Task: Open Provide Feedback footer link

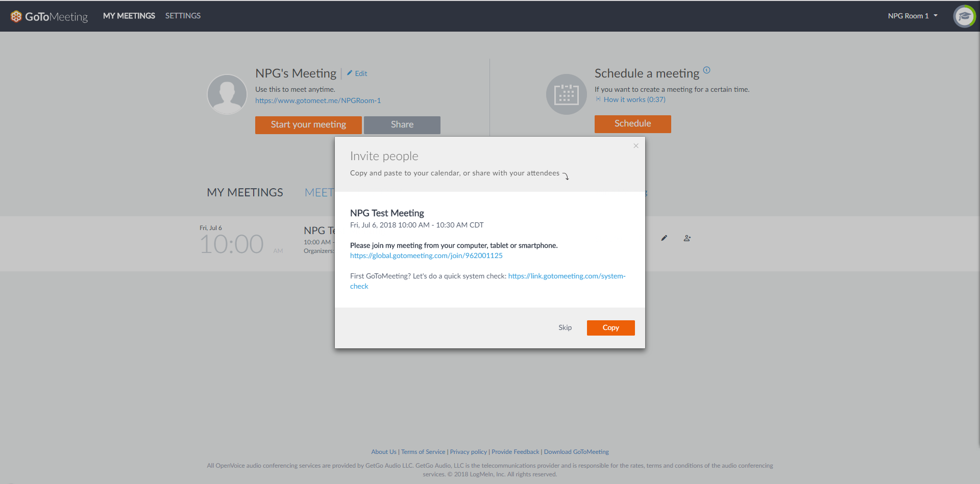Action: [516, 452]
